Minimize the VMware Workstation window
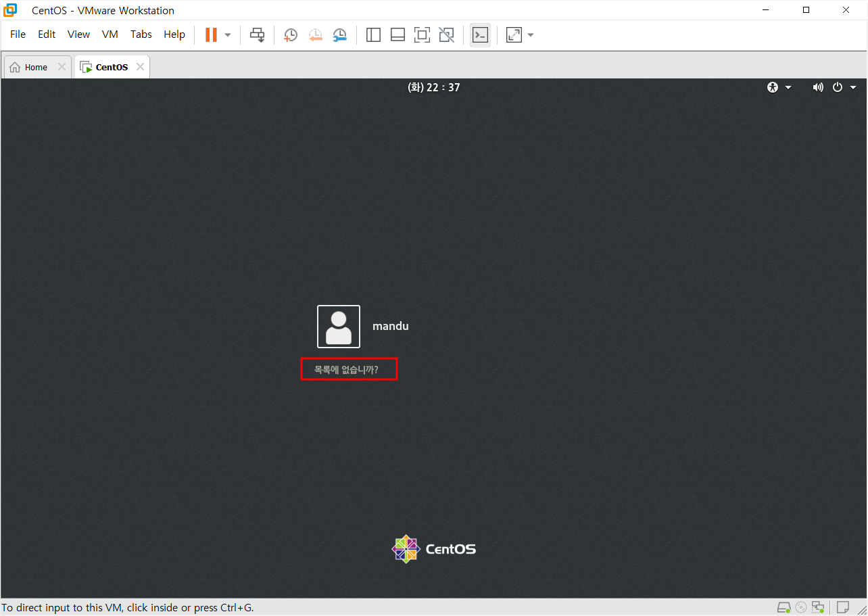The width and height of the screenshot is (868, 616). (x=766, y=10)
